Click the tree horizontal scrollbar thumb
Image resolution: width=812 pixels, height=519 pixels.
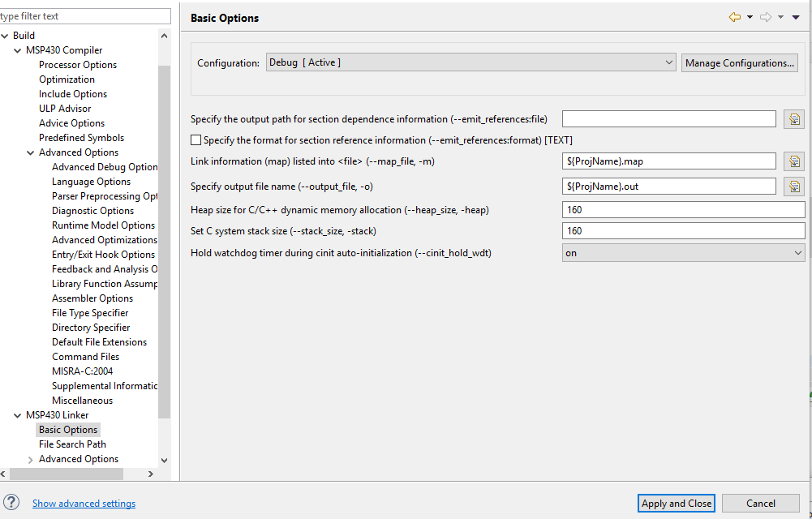coord(67,474)
